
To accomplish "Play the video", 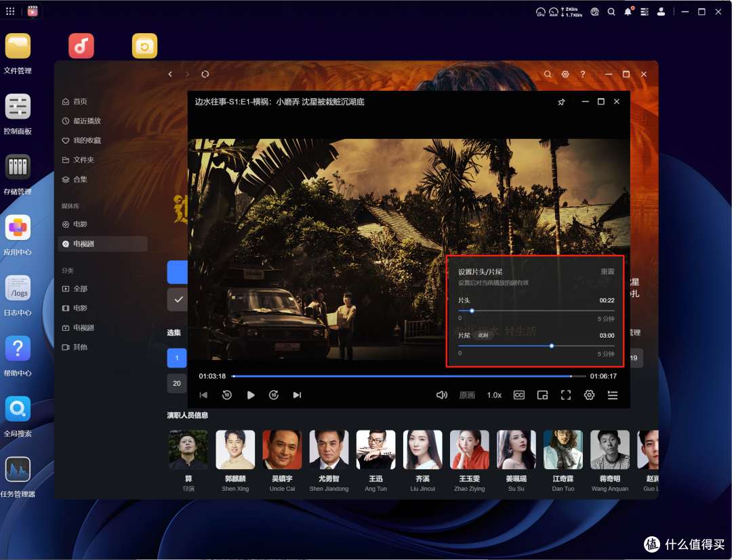I will 251,395.
